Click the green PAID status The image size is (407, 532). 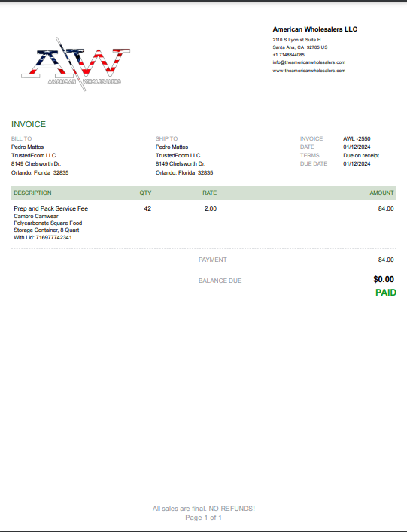coord(386,293)
